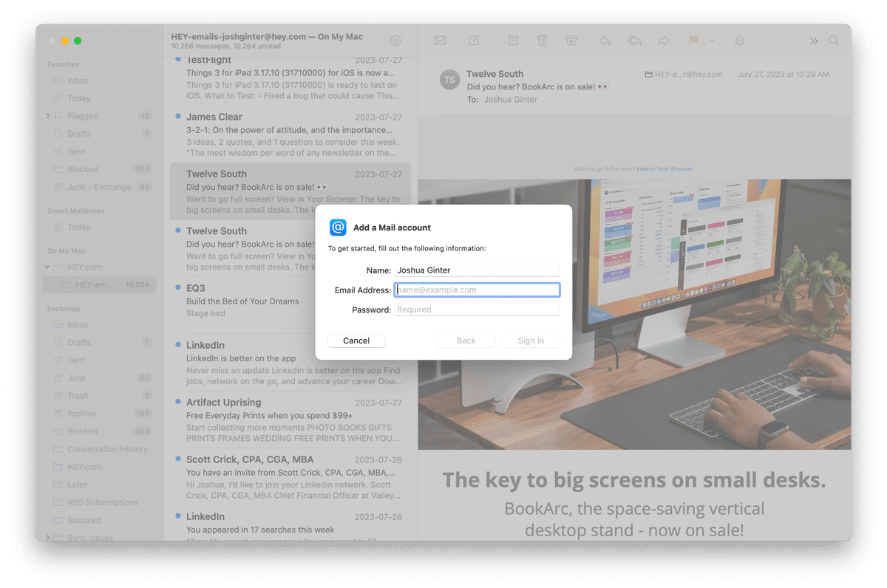Open the Mail search magnifier icon
This screenshot has height=588, width=887.
click(x=834, y=41)
